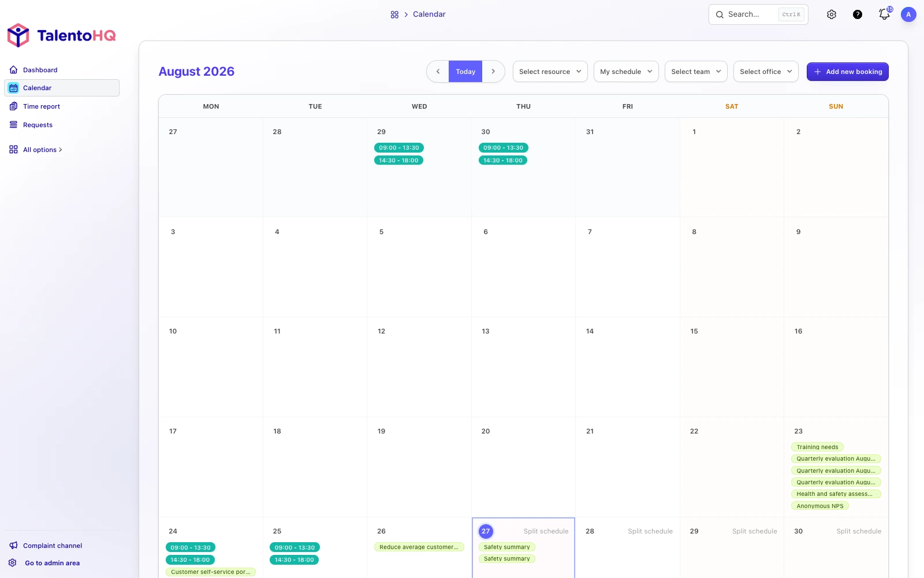This screenshot has height=578, width=924.
Task: Open the notifications bell
Action: pos(884,14)
